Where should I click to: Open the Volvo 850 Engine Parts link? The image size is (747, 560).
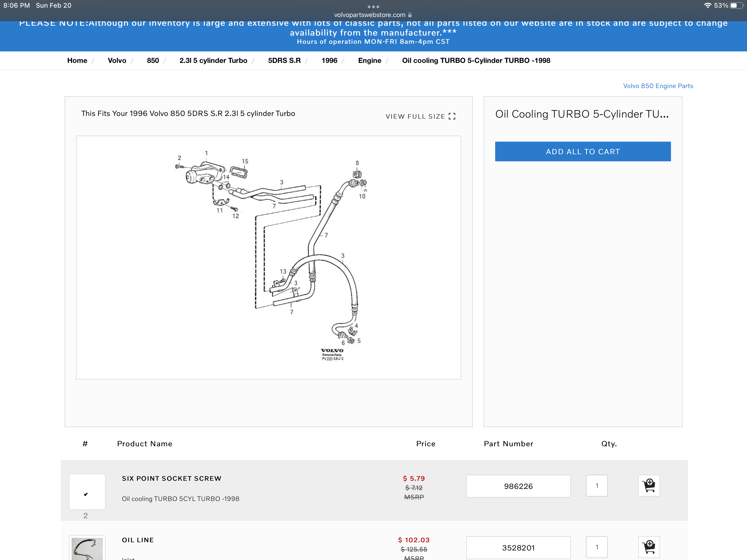click(658, 86)
